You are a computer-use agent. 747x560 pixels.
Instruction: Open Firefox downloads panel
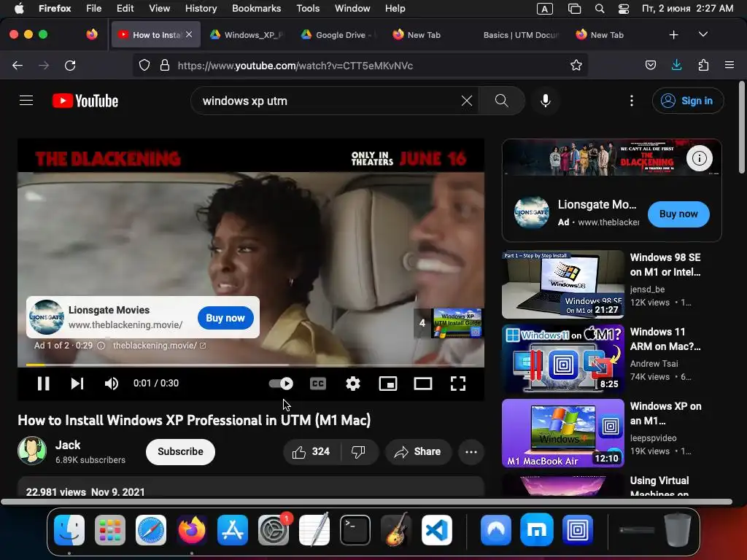click(676, 65)
